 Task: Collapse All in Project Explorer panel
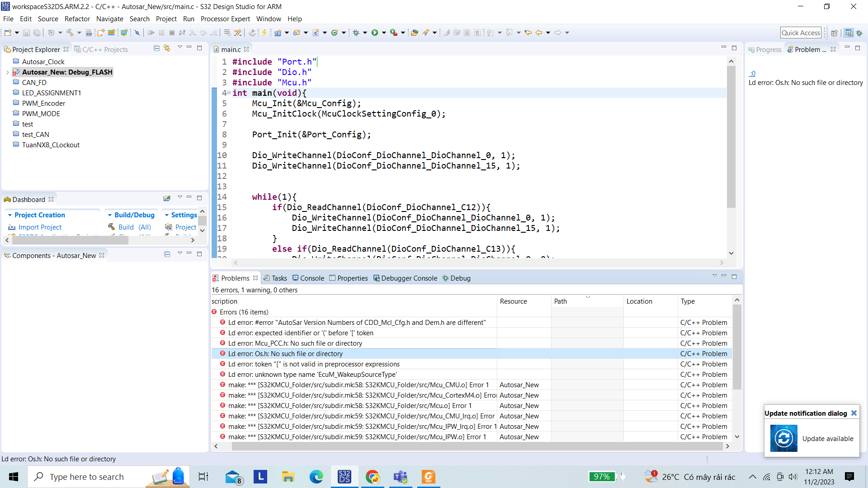[x=156, y=48]
